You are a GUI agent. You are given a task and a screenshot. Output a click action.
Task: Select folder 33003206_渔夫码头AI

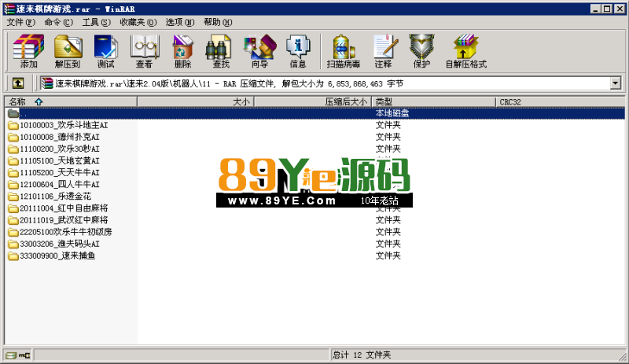click(53, 244)
